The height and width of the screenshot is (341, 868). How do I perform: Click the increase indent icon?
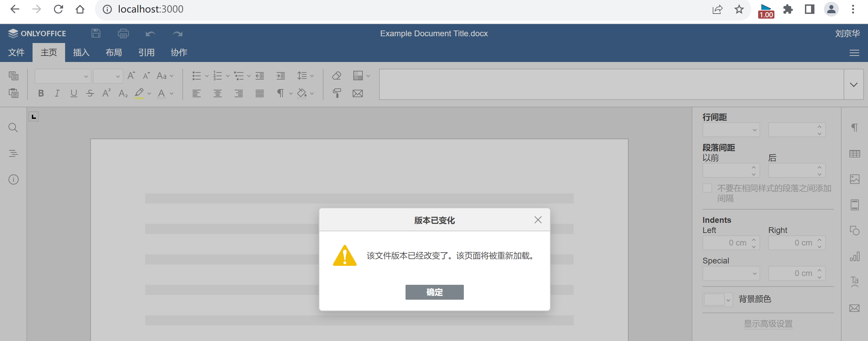[x=281, y=76]
